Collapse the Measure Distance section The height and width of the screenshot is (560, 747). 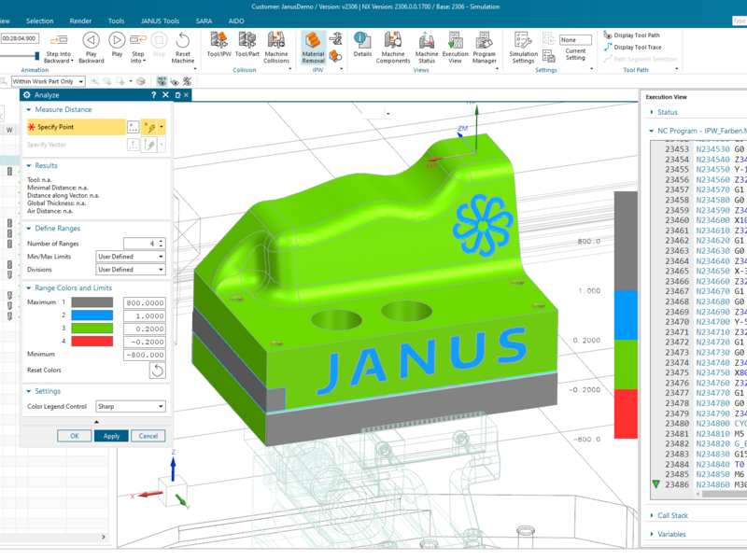pyautogui.click(x=29, y=109)
